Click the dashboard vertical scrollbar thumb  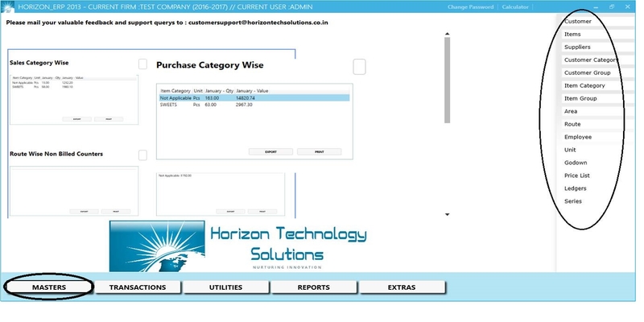pos(448,80)
